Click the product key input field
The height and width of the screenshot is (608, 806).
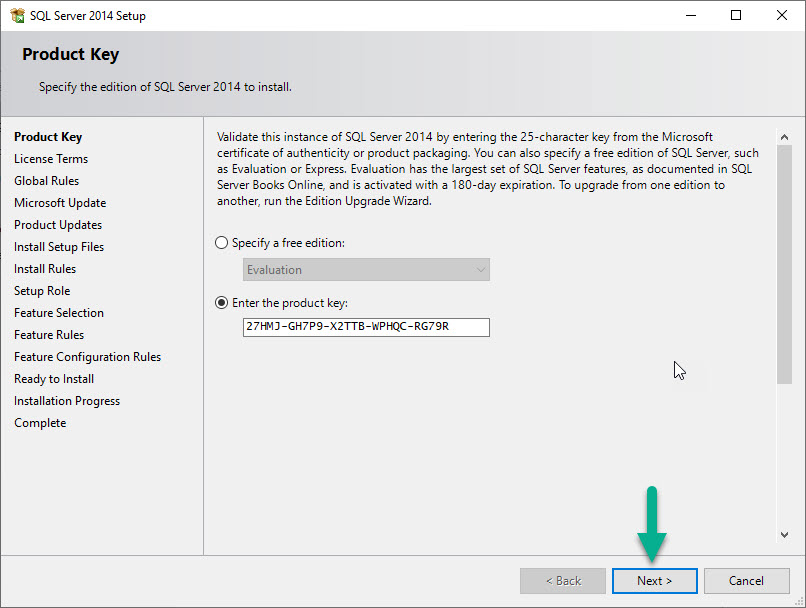[366, 327]
